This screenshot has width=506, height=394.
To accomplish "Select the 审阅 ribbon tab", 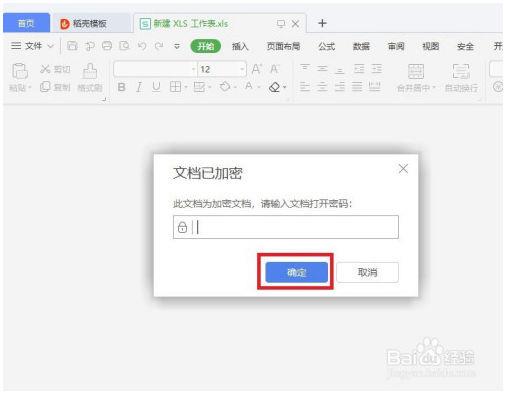I will 396,46.
